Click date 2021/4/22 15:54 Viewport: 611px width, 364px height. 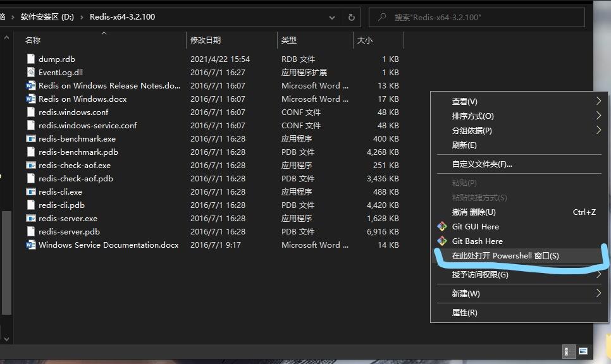[219, 59]
